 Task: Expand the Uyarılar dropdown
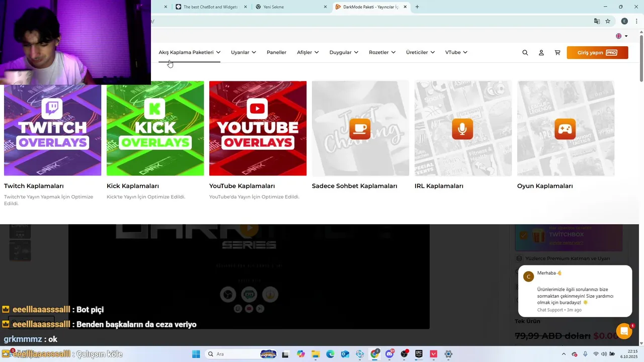point(244,52)
